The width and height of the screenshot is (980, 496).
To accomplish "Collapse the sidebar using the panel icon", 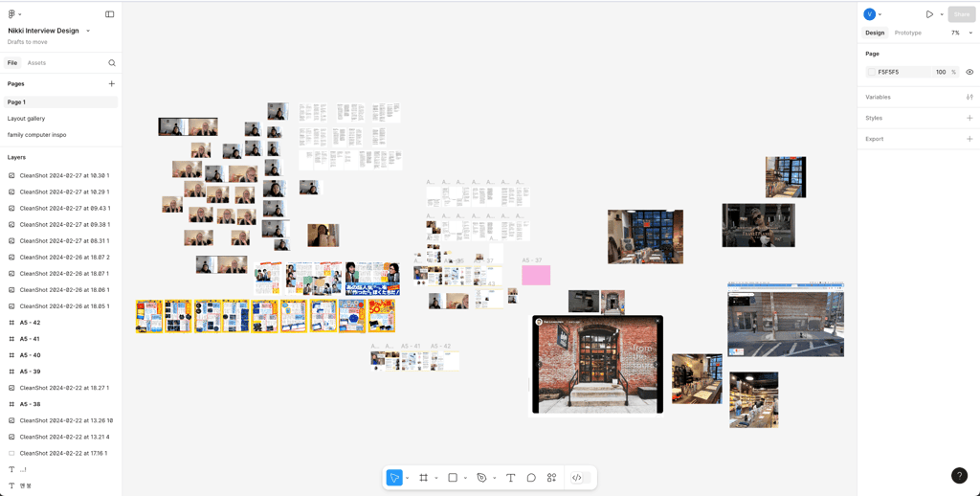I will [x=109, y=14].
